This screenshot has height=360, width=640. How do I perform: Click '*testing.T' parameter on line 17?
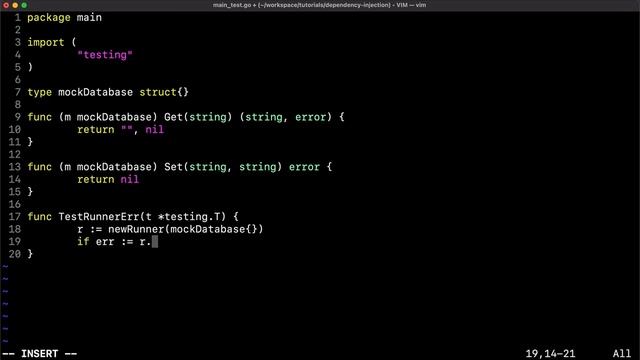(x=189, y=217)
